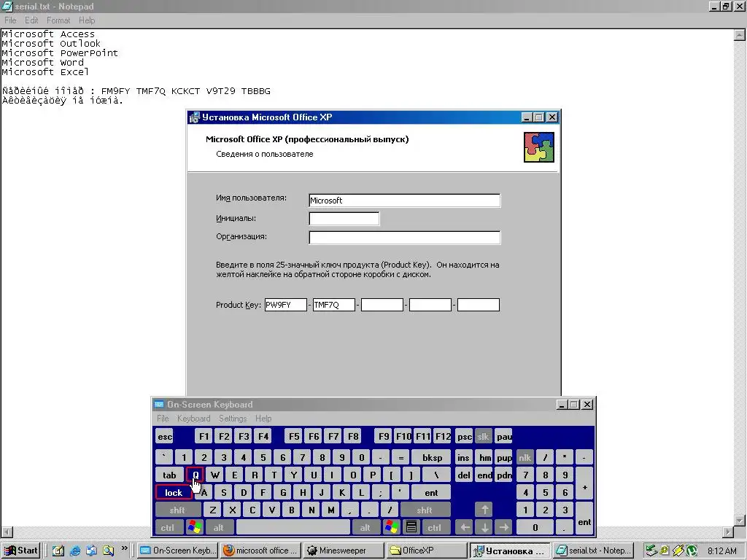
Task: Click the Start button on the taskbar
Action: click(21, 551)
